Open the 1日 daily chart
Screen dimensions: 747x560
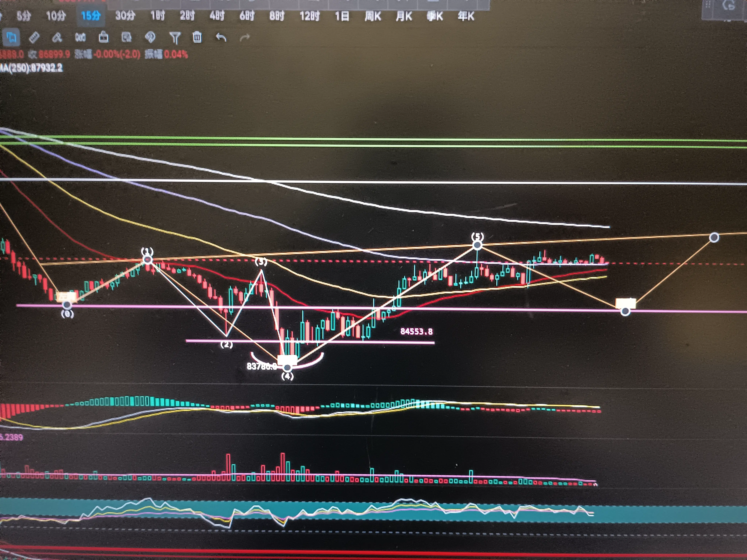(342, 16)
